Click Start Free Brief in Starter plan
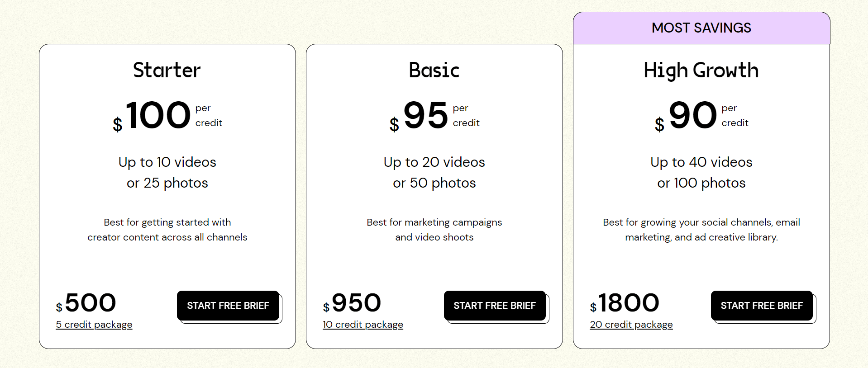This screenshot has height=368, width=868. coord(228,306)
